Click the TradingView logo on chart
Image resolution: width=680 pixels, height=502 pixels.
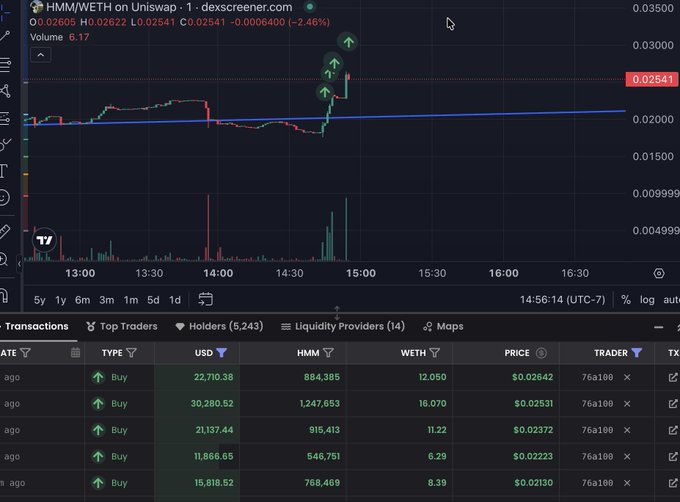point(44,240)
